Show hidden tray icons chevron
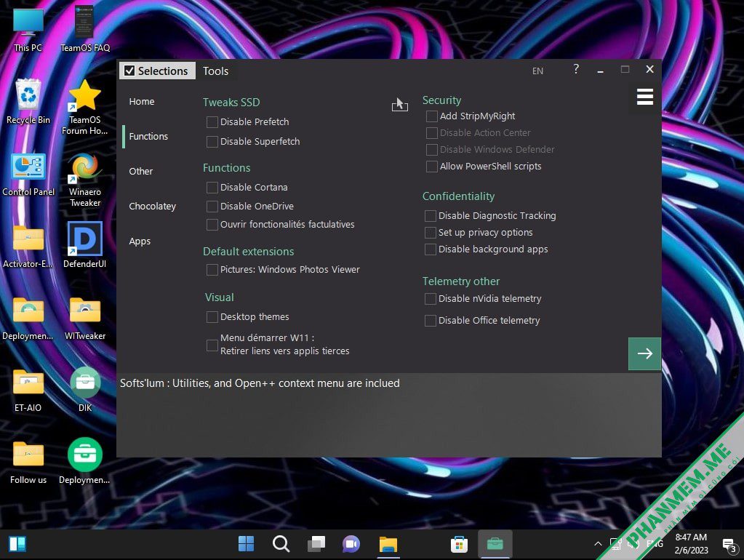Screen dimensions: 744x560 click(x=598, y=544)
